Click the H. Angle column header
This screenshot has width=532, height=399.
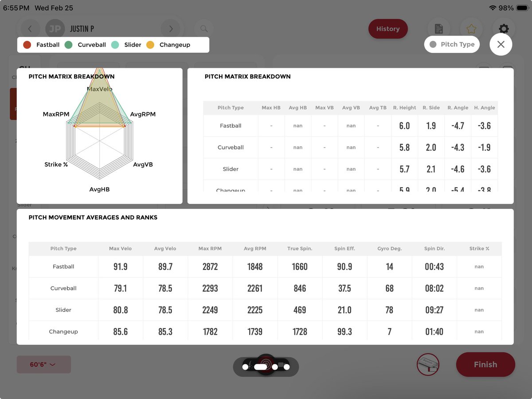(x=484, y=108)
